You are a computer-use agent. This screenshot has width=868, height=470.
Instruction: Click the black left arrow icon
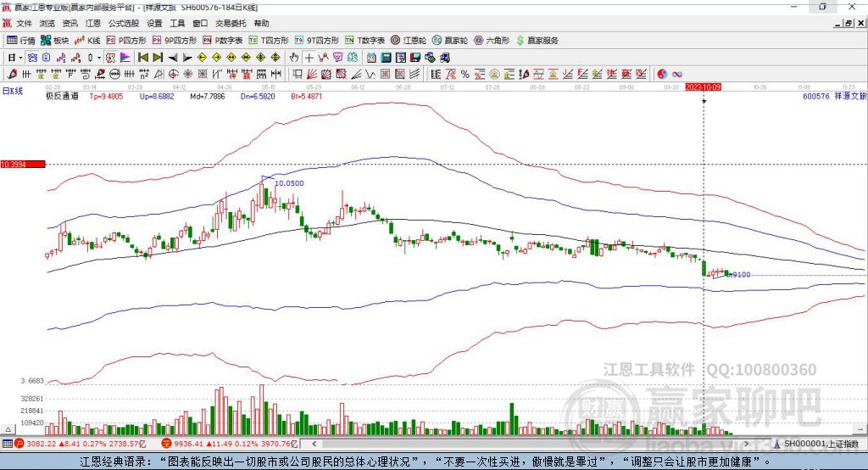[173, 58]
